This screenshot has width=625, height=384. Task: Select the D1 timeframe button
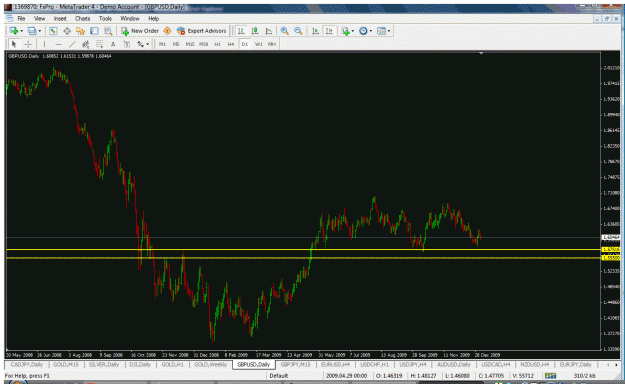[245, 44]
